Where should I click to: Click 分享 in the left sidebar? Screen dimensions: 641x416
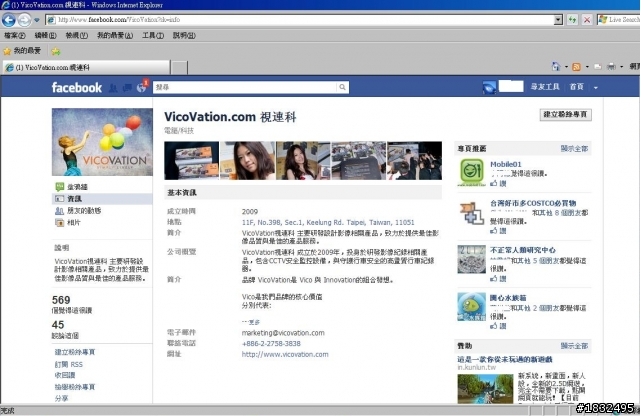pyautogui.click(x=61, y=398)
